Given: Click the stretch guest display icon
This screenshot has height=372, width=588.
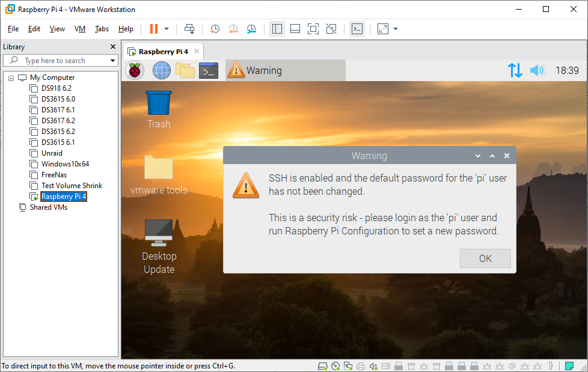Looking at the screenshot, I should pos(383,29).
